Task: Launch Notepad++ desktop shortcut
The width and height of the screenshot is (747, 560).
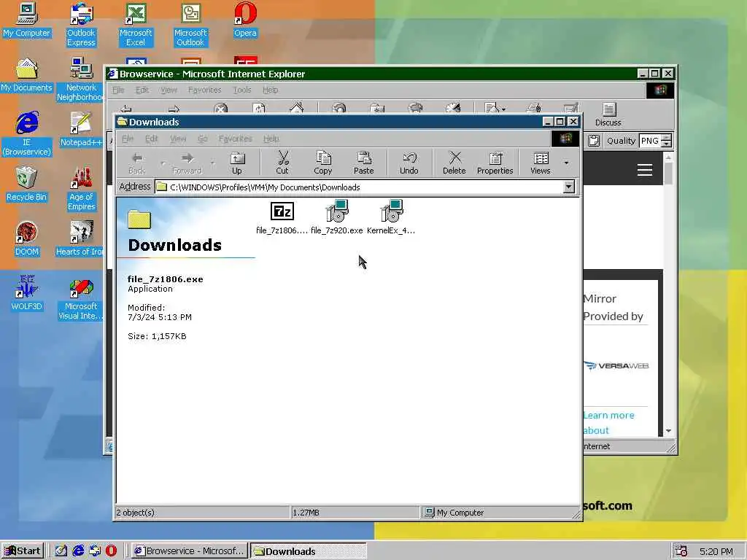Action: [x=81, y=130]
